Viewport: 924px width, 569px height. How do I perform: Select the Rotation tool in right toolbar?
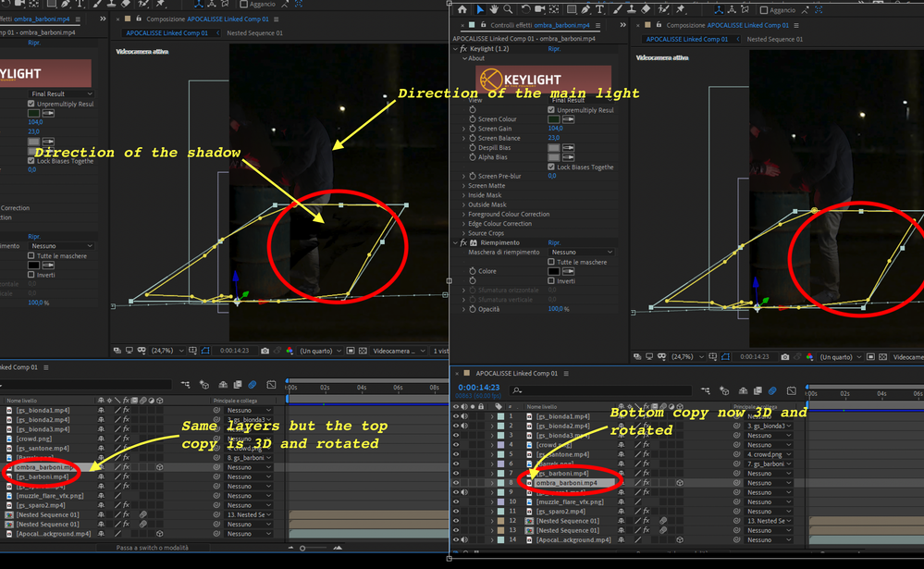coord(526,9)
